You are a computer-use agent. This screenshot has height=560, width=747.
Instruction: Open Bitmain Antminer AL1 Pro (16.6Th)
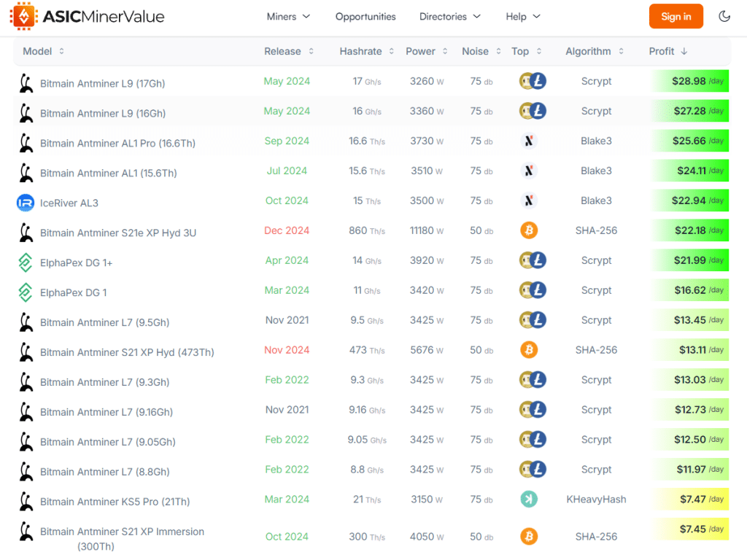click(117, 144)
